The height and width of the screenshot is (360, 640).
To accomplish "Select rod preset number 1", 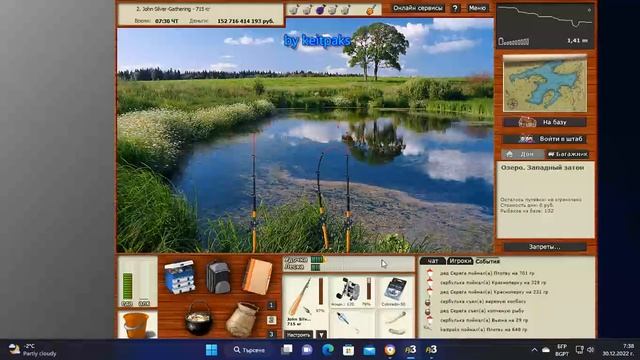I will coord(271,305).
